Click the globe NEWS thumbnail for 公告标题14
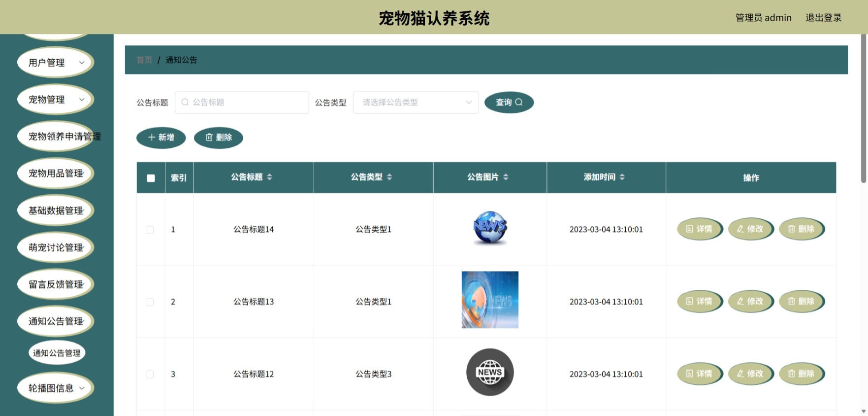Viewport: 868px width, 416px height. (x=490, y=228)
